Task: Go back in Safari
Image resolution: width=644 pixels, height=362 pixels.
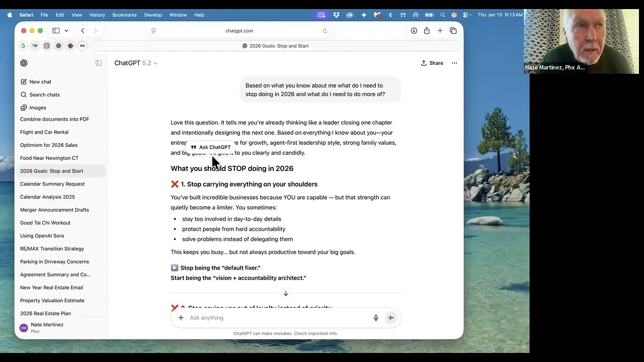Action: (x=83, y=31)
